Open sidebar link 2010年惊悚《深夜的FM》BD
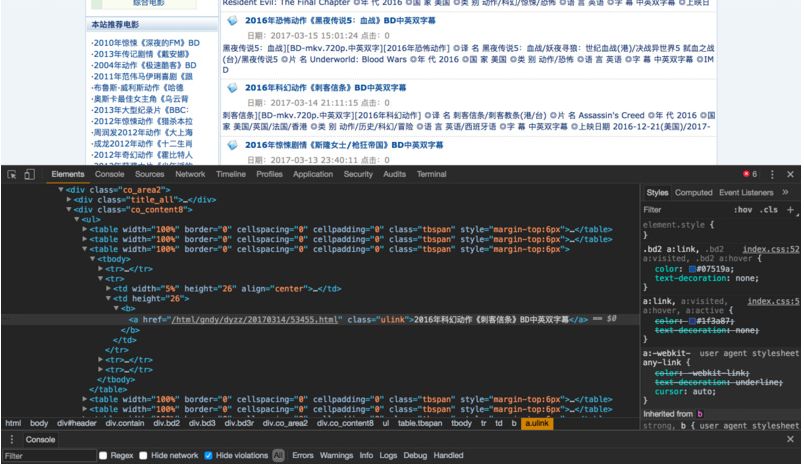The height and width of the screenshot is (464, 804). [146, 43]
